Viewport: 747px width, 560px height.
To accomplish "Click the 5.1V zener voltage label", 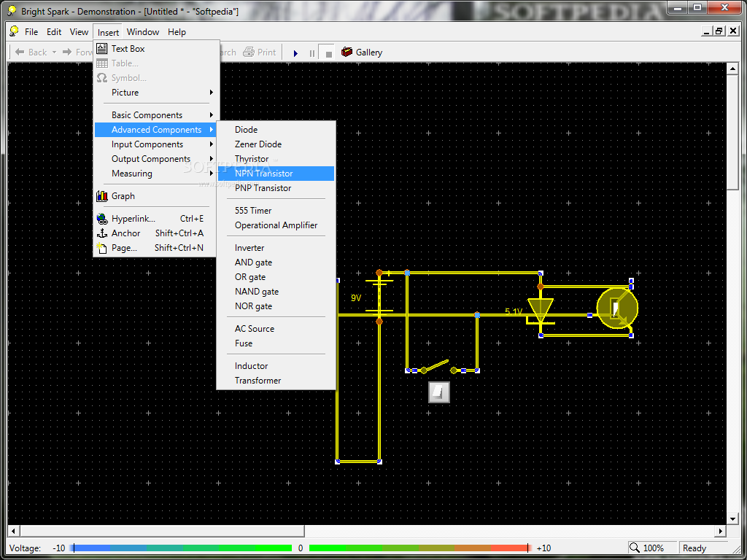I will (x=514, y=311).
